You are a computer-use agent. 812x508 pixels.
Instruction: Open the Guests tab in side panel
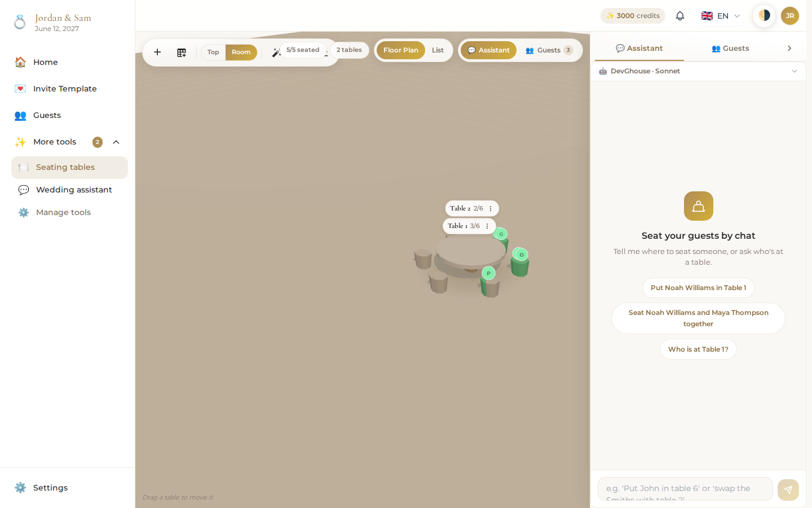tap(730, 49)
